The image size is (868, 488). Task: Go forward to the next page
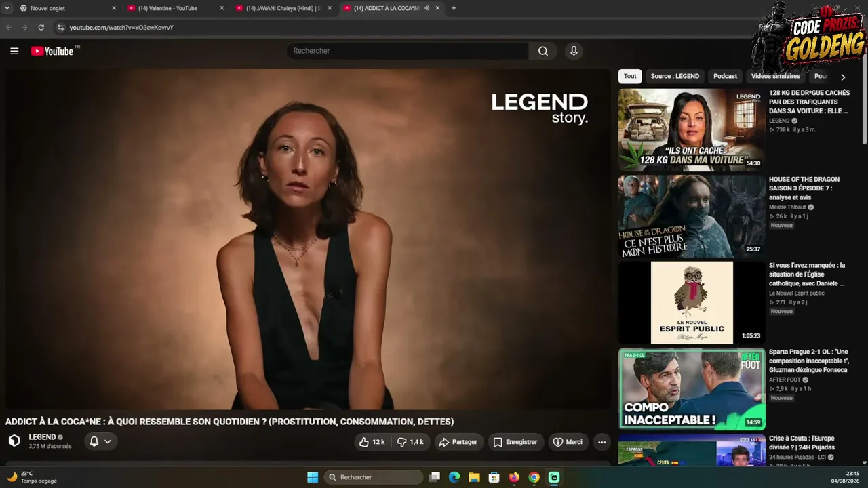(x=24, y=28)
